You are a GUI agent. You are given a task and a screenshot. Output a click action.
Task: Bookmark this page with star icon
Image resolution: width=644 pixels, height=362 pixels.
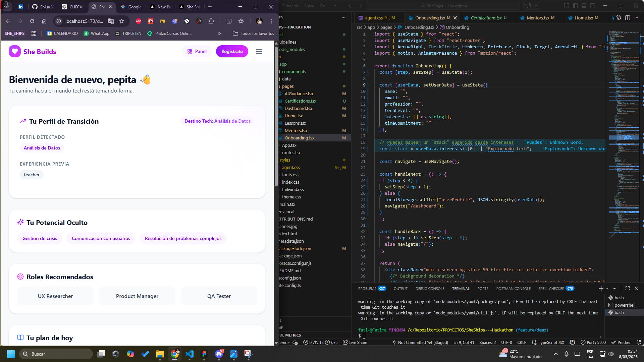[122, 21]
